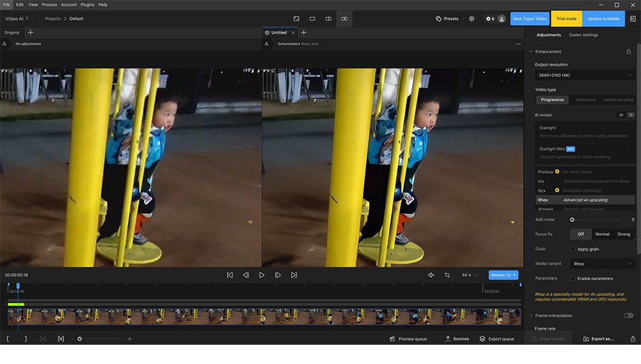Image resolution: width=641 pixels, height=364 pixels.
Task: Open the zoom percentage dropdown
Action: coord(470,275)
